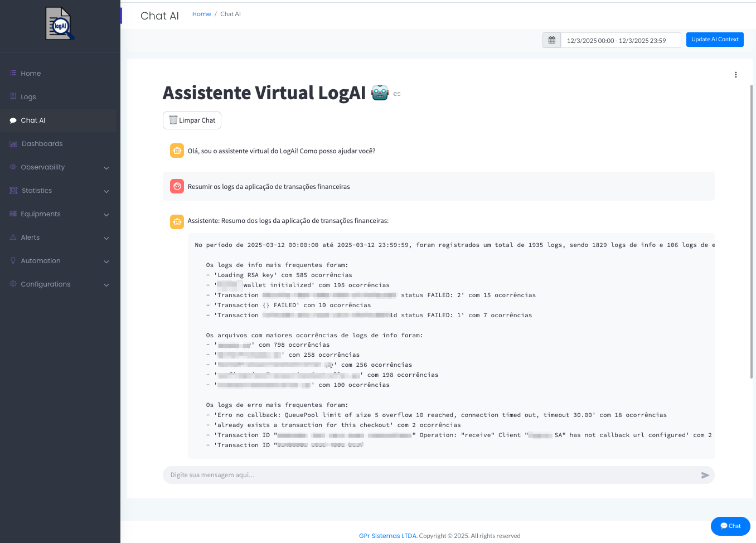This screenshot has height=543, width=756.
Task: Follow the Home breadcrumb link
Action: point(201,14)
